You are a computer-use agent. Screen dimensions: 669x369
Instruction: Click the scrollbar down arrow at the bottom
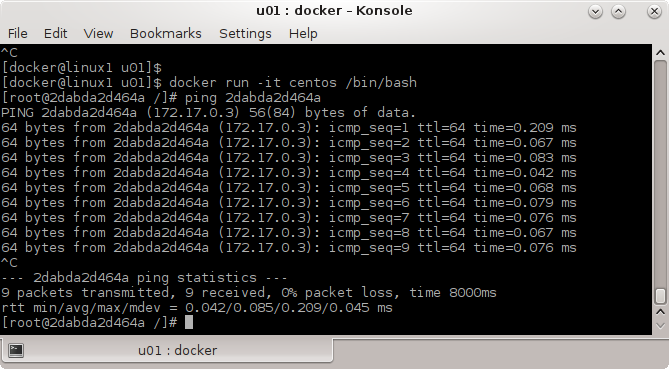[660, 326]
